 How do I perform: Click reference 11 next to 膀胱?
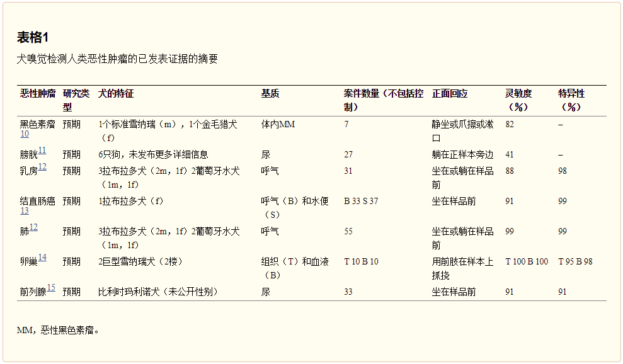[42, 151]
